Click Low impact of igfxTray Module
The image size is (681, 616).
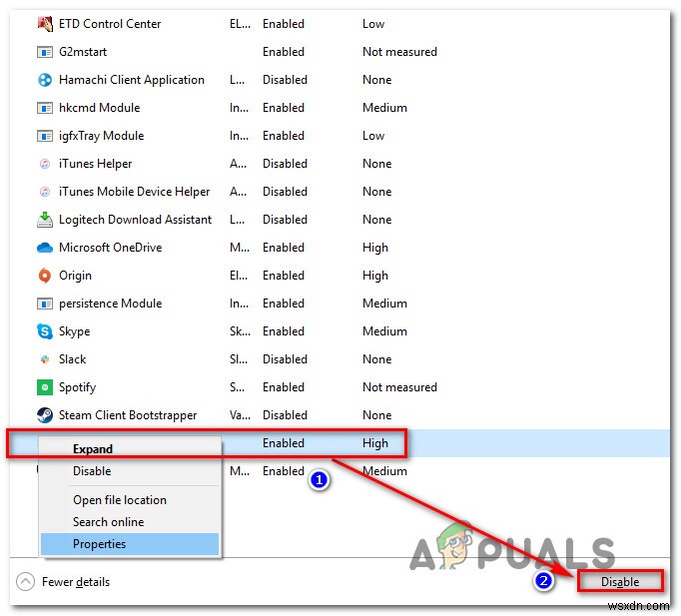pos(373,136)
